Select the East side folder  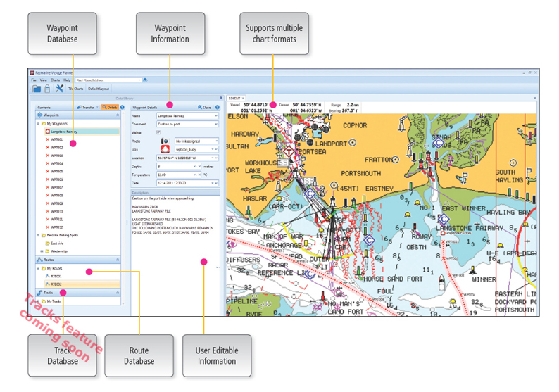(x=57, y=244)
